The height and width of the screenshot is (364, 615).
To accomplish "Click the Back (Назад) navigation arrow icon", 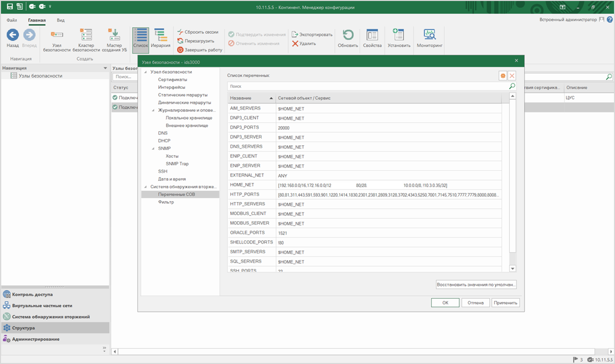I will (x=13, y=35).
